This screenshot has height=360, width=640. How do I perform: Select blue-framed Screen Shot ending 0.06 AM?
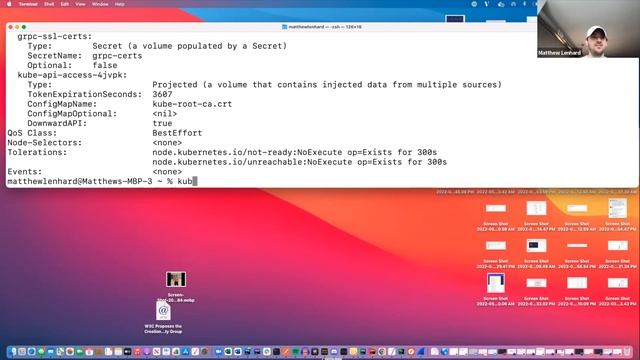[496, 290]
